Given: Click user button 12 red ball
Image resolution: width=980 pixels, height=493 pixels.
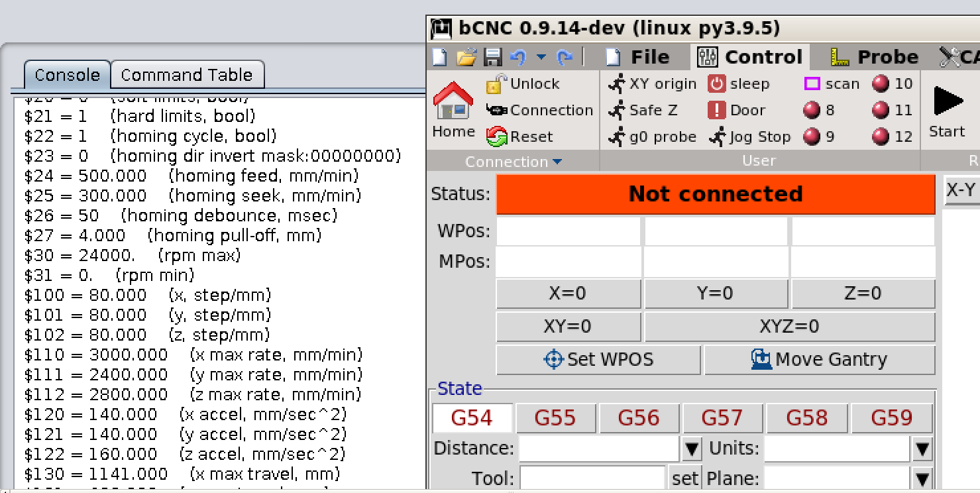Looking at the screenshot, I should click(x=893, y=137).
